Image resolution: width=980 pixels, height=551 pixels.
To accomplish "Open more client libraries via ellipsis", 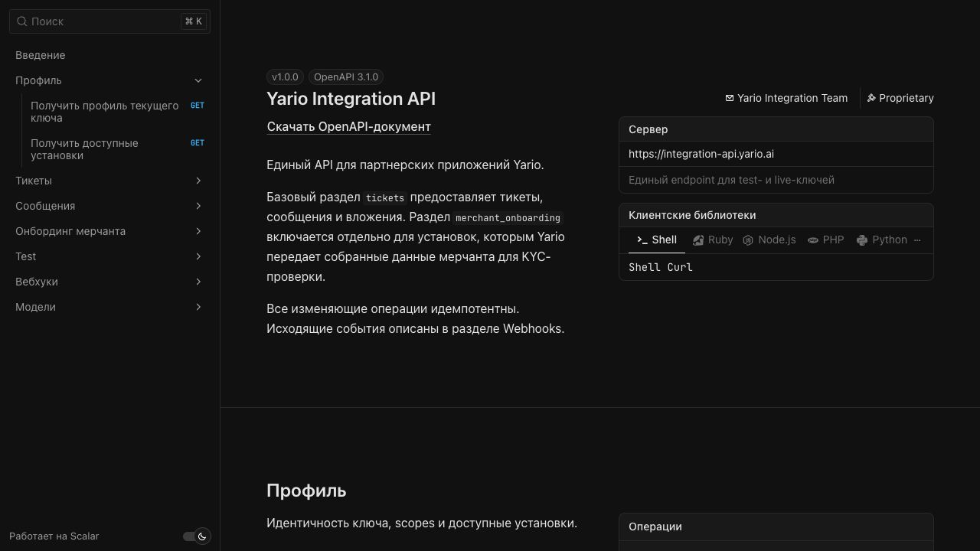I will click(x=917, y=240).
